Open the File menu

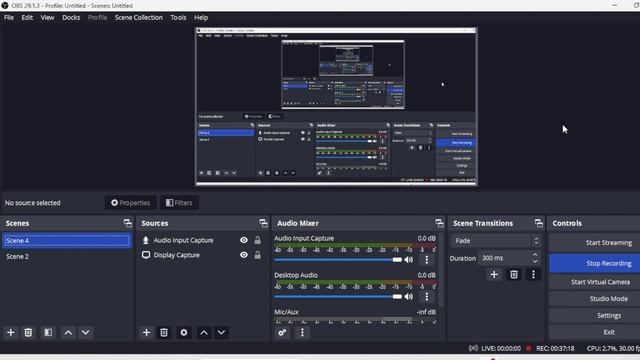coord(9,18)
